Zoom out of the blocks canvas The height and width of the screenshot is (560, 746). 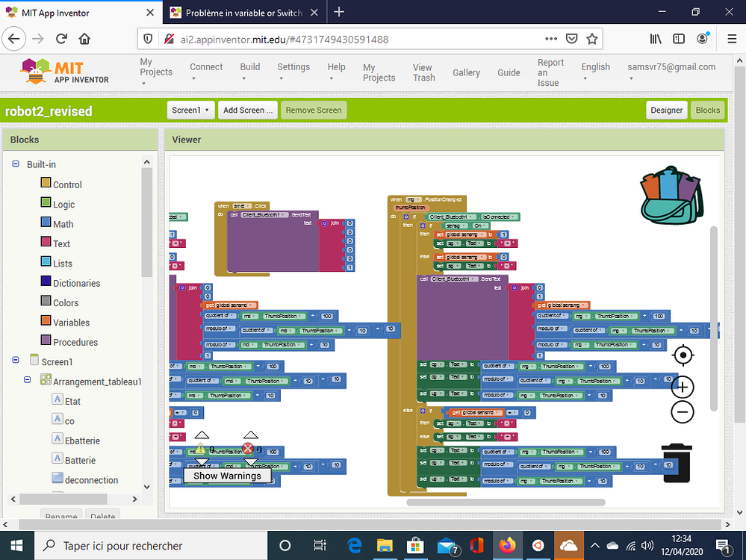click(683, 411)
